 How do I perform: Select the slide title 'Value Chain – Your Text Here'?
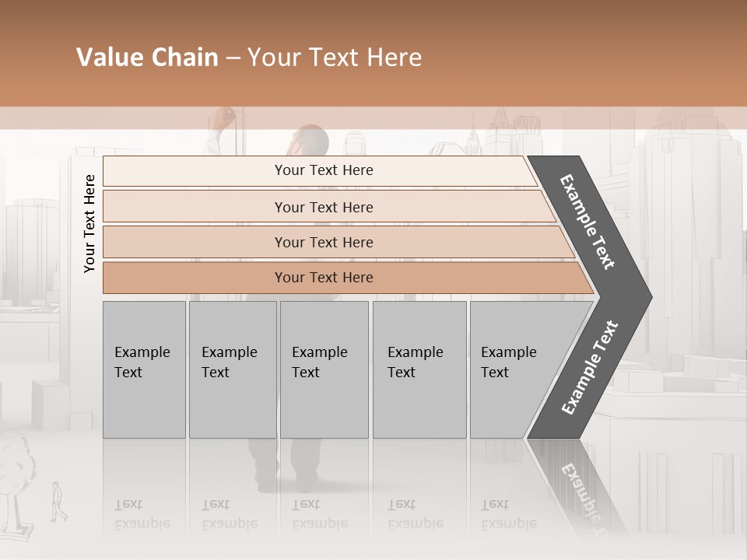pos(249,57)
